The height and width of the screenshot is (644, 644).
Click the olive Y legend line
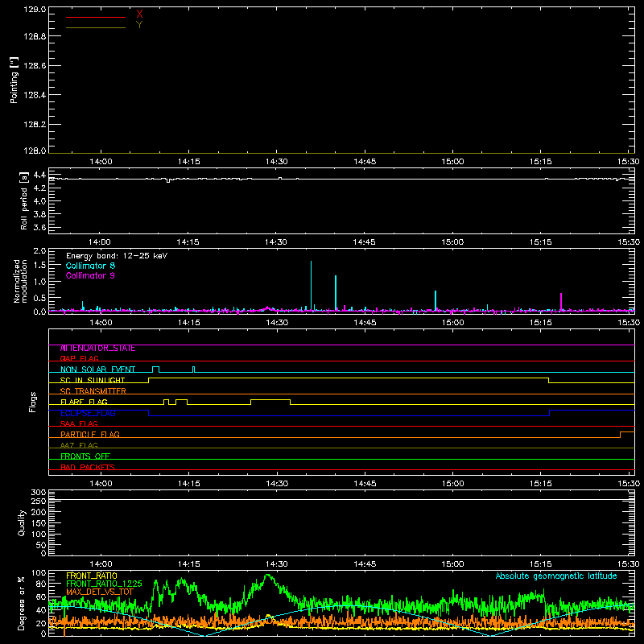click(x=96, y=27)
